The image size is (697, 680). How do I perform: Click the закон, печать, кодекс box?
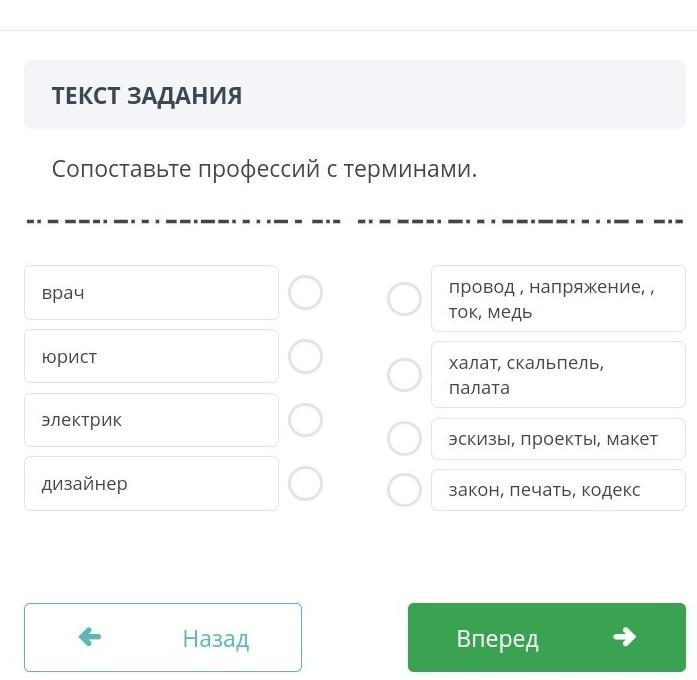pos(558,490)
